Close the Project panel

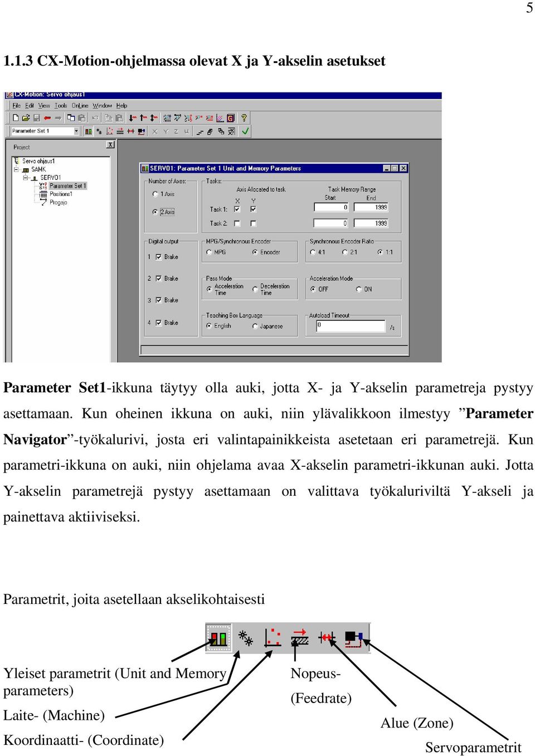click(x=110, y=144)
